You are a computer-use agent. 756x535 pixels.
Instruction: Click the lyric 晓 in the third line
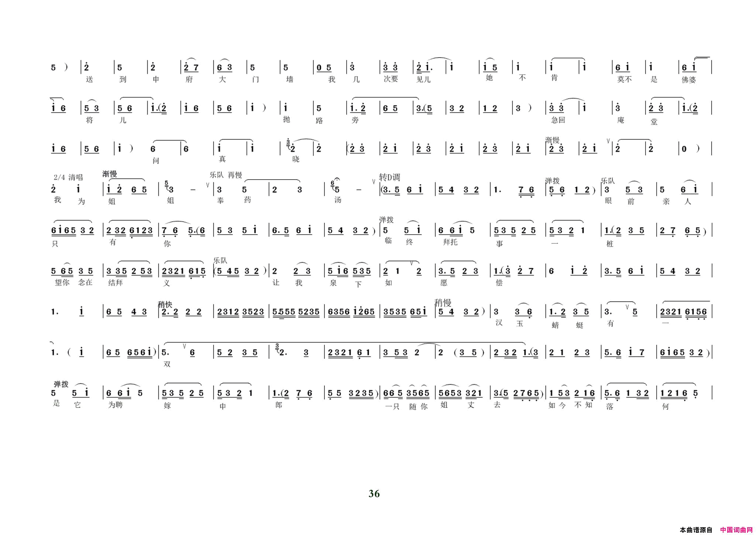pos(296,159)
